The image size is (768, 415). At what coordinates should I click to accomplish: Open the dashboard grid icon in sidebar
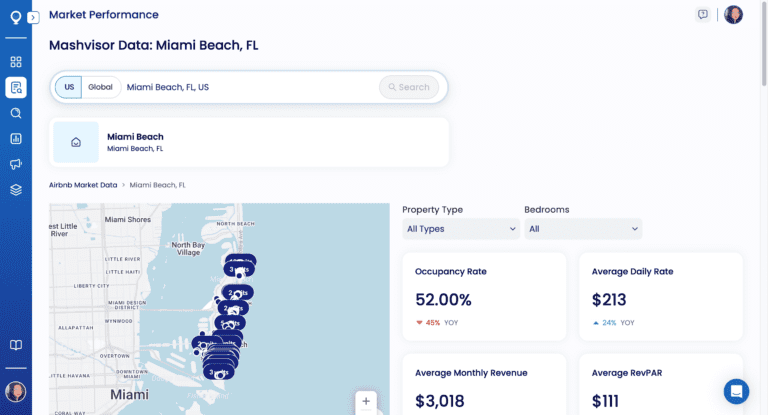pos(16,62)
